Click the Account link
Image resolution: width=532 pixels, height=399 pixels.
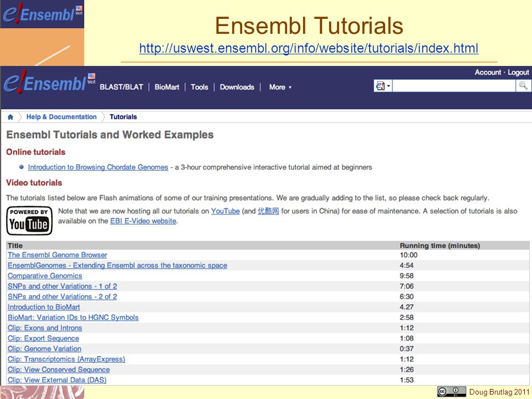(488, 72)
